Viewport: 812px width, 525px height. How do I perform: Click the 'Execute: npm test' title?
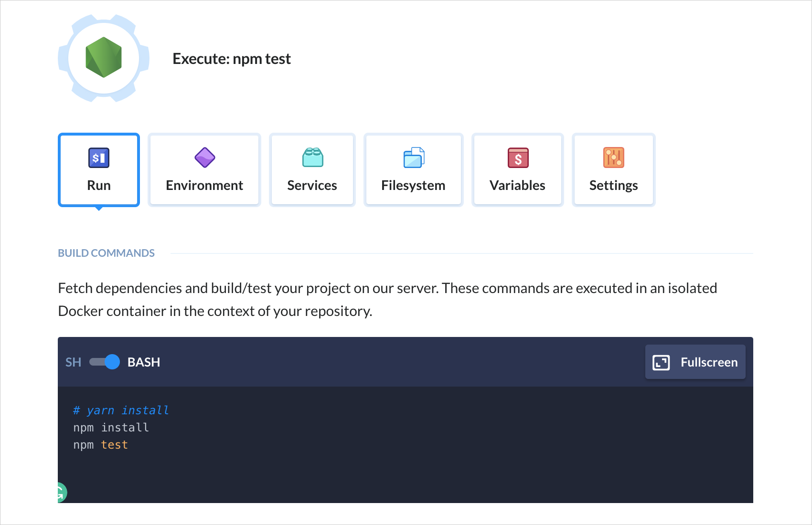pyautogui.click(x=232, y=59)
